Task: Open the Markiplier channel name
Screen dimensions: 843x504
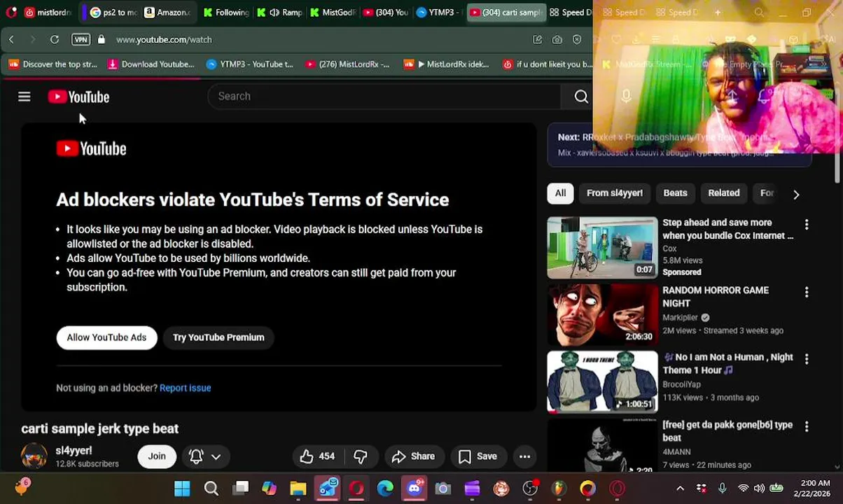Action: point(681,318)
